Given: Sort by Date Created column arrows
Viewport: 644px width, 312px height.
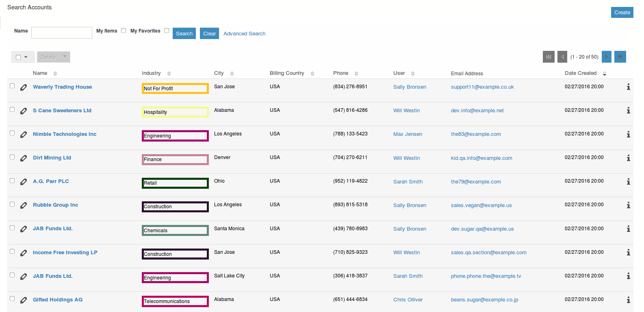Looking at the screenshot, I should click(605, 74).
